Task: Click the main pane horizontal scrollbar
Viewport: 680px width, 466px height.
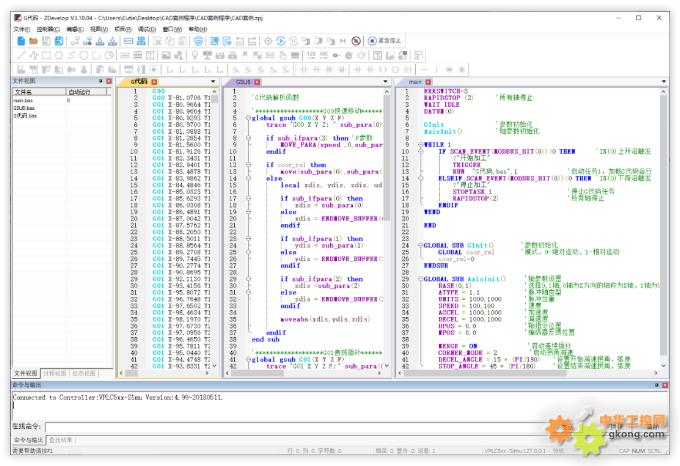Action: (x=529, y=373)
